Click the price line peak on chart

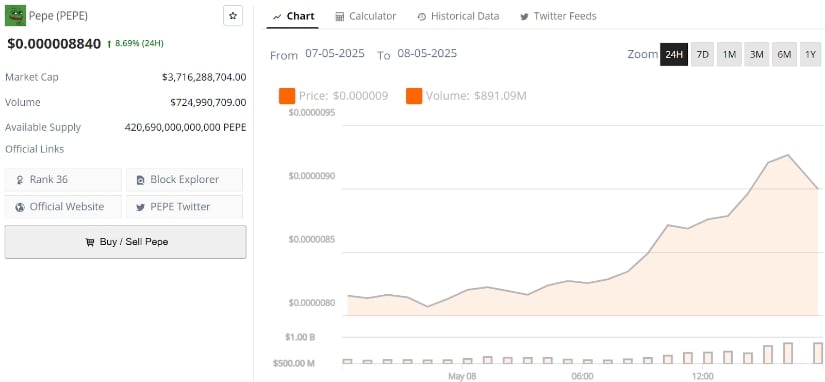[x=788, y=155]
